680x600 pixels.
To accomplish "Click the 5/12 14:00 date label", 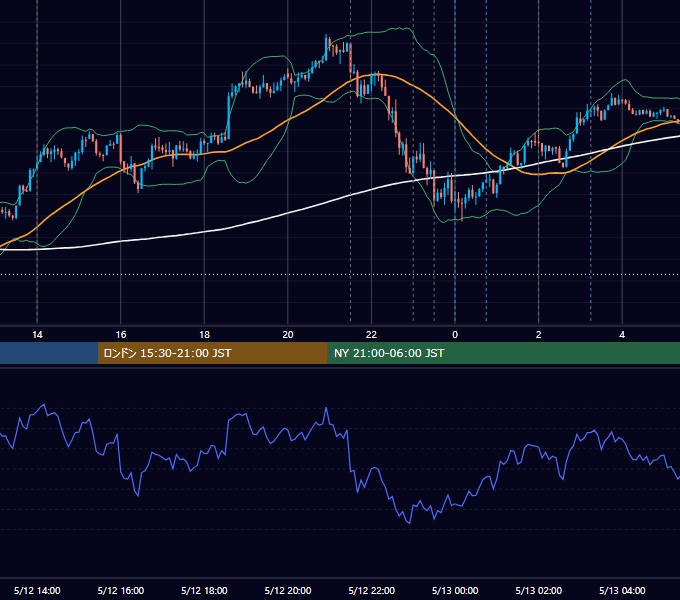I will click(x=37, y=590).
